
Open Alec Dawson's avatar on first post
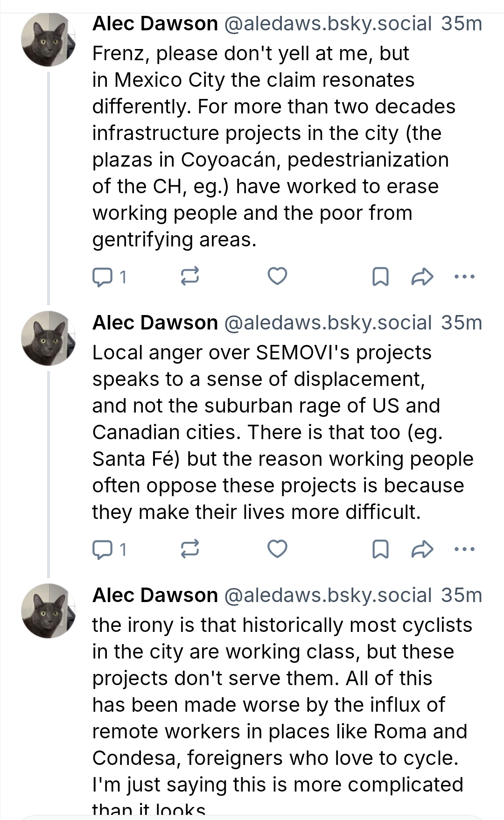tap(48, 40)
